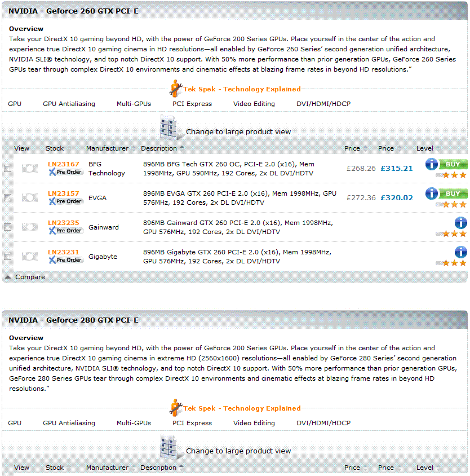
Task: Open product link LN23235
Action: pos(64,223)
